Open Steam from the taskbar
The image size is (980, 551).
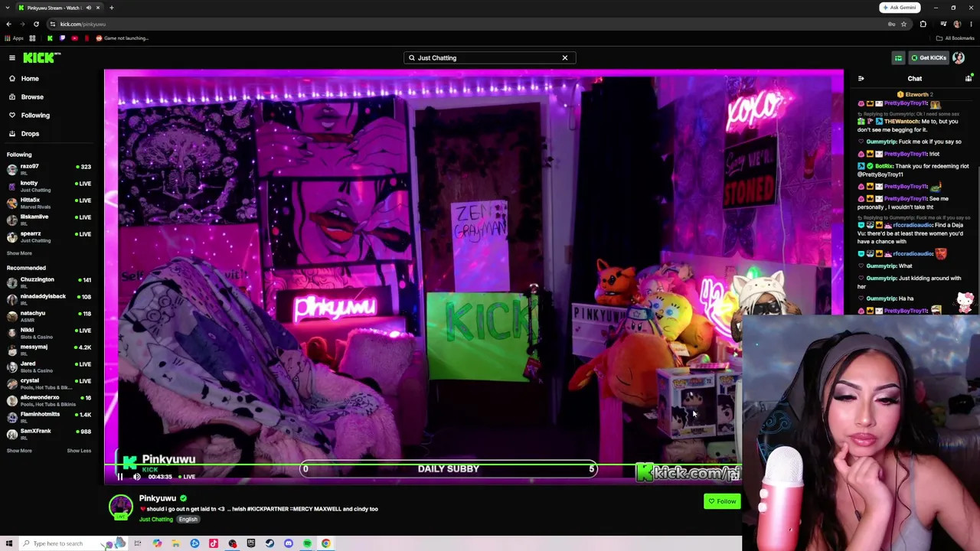click(269, 543)
